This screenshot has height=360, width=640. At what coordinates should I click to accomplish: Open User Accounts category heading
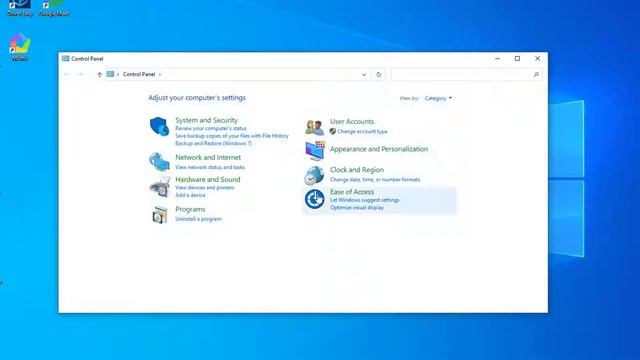pyautogui.click(x=352, y=121)
